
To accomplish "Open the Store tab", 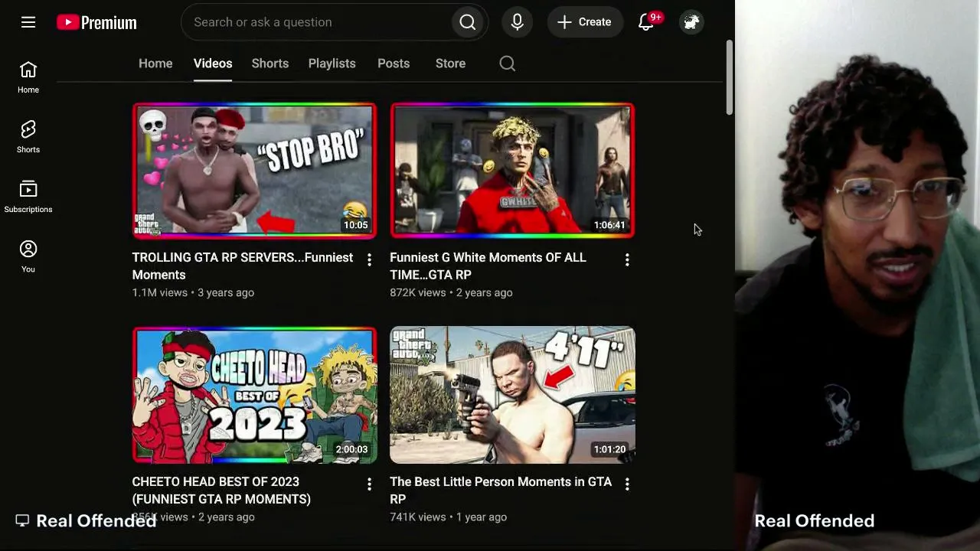I will [x=450, y=64].
